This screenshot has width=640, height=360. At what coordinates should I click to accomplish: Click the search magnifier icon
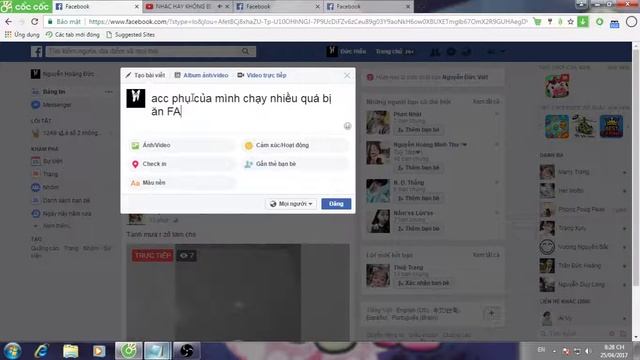pos(245,51)
